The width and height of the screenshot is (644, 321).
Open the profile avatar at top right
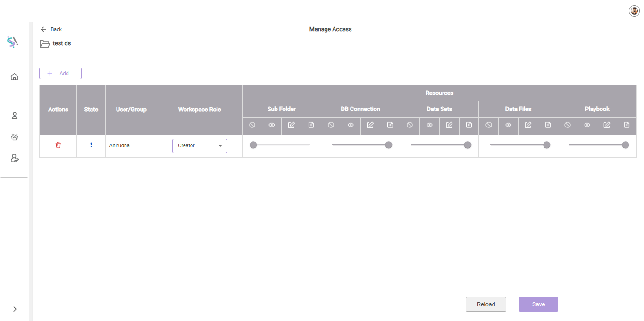pyautogui.click(x=634, y=11)
